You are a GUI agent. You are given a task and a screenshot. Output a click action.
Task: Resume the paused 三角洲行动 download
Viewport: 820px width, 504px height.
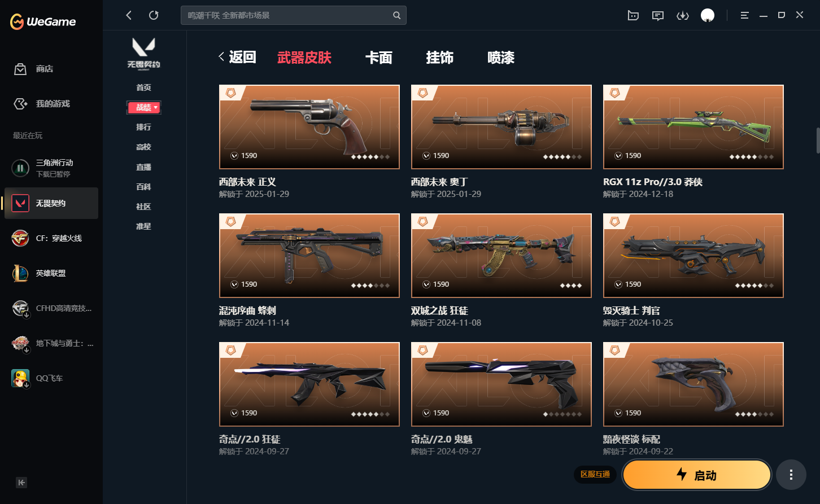(20, 168)
